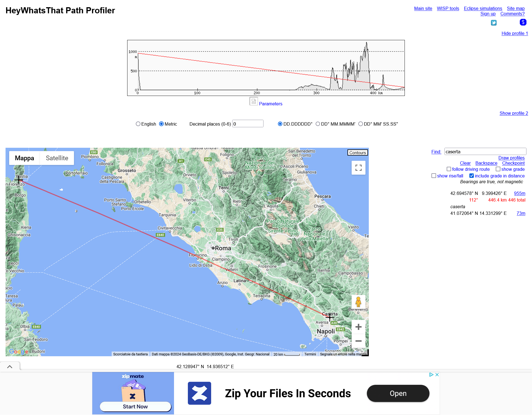Switch to Satellite map type

point(57,158)
